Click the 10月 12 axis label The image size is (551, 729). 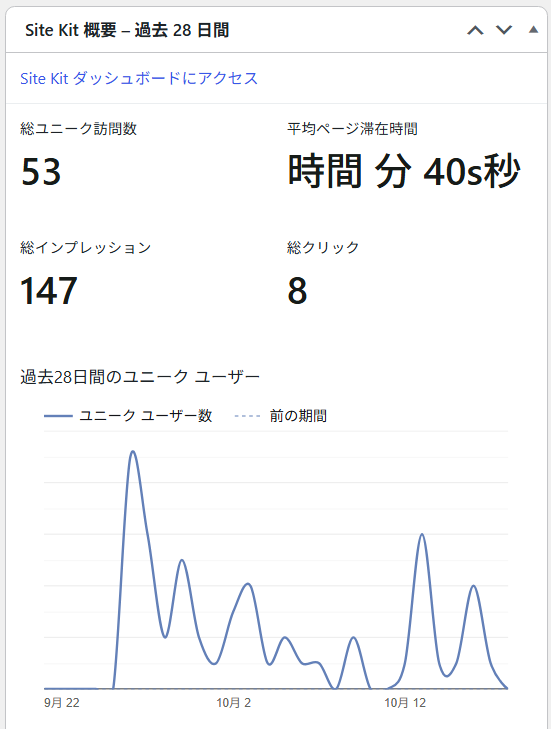click(x=405, y=702)
